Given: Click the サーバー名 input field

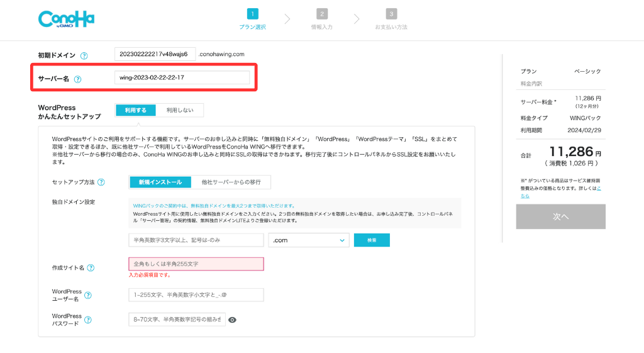Looking at the screenshot, I should tap(182, 77).
